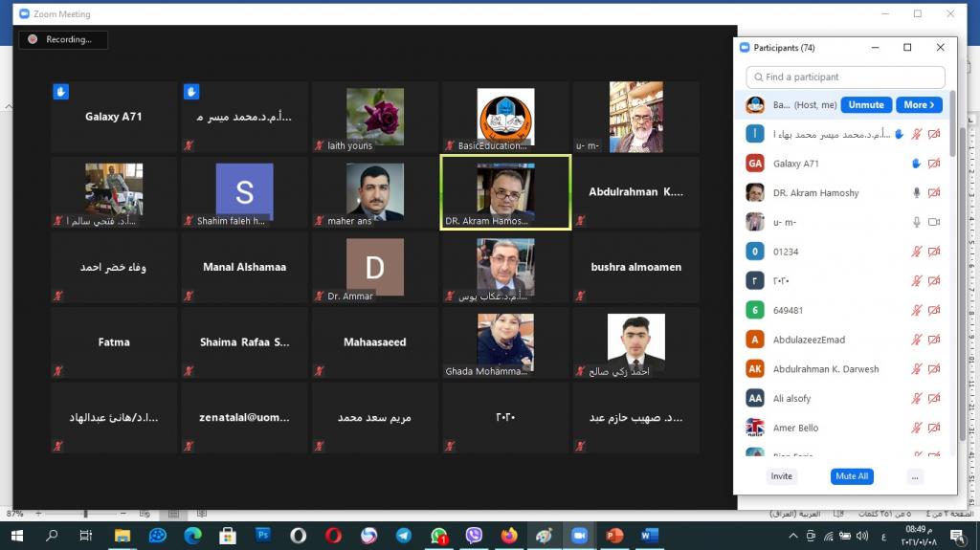Click the Unmute button for the host

[866, 105]
